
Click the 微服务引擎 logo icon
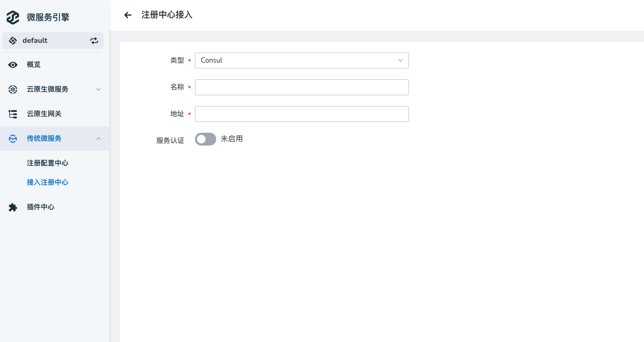(x=13, y=17)
